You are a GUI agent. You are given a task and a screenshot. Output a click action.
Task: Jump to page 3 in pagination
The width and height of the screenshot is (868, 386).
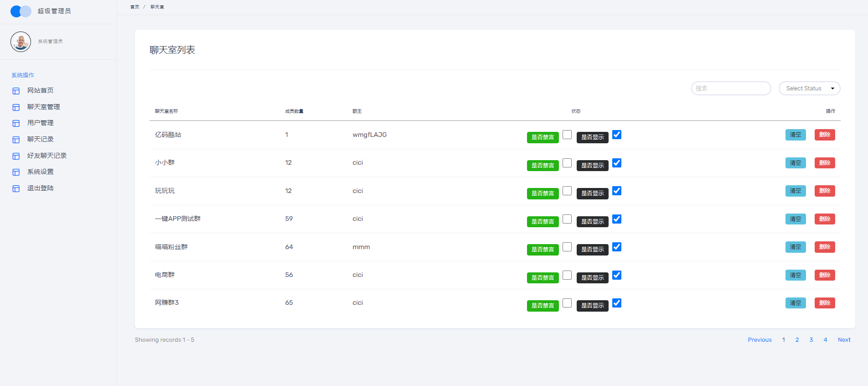(x=811, y=340)
